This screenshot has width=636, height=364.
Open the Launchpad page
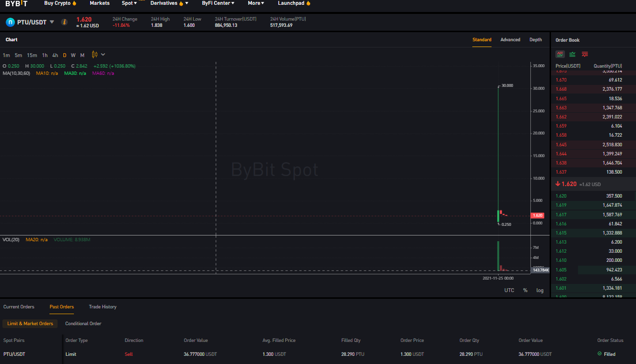point(291,3)
